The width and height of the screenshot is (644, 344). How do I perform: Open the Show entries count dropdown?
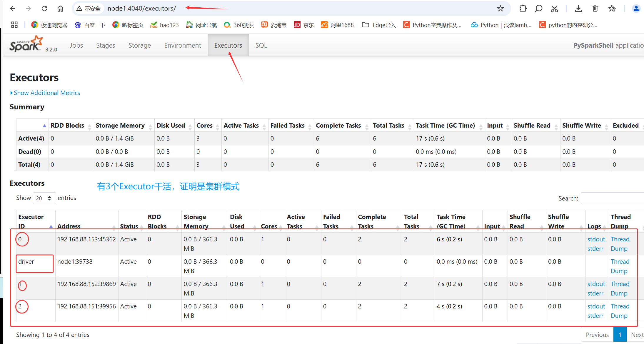[x=44, y=198]
